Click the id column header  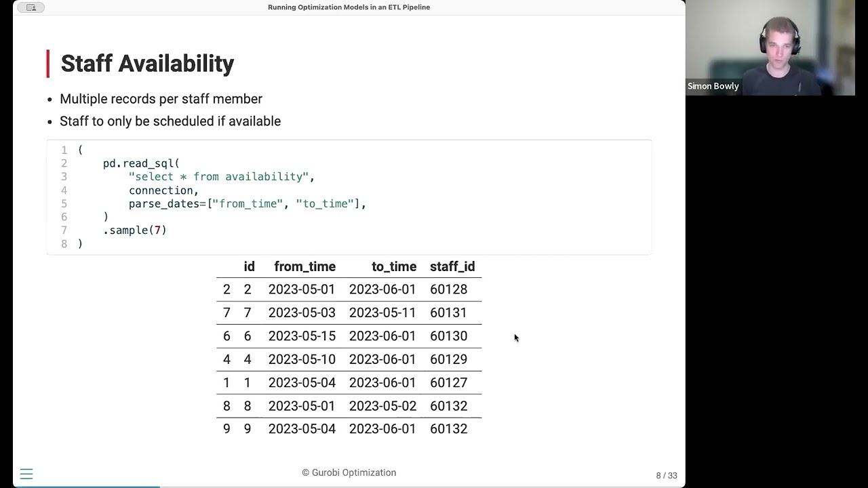pyautogui.click(x=249, y=266)
